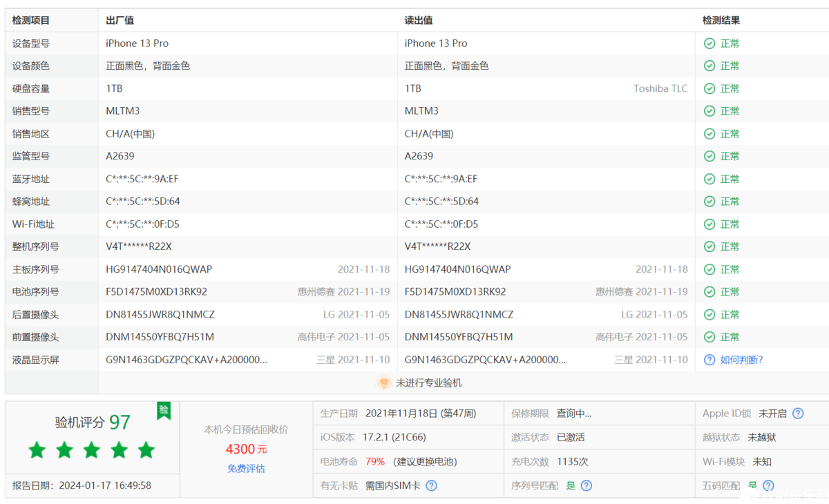829x504 pixels.
Task: Click the orange diamond icon beside 未进行专业验机
Action: tap(384, 382)
